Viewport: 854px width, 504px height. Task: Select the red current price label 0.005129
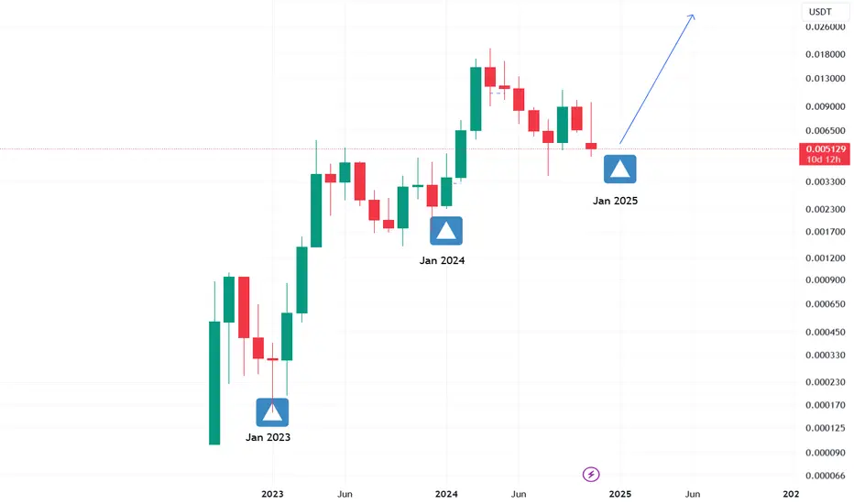[826, 154]
